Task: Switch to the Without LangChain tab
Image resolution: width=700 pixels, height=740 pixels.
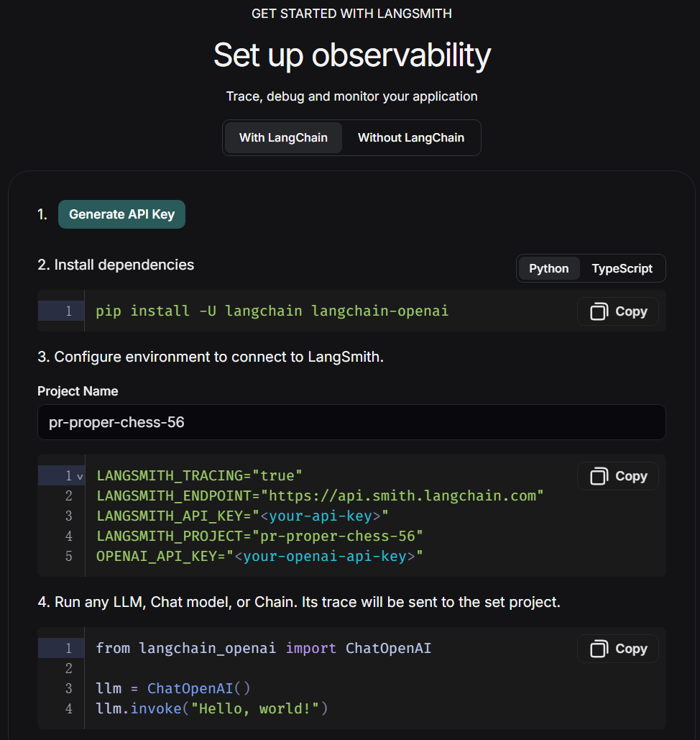Action: click(x=411, y=138)
